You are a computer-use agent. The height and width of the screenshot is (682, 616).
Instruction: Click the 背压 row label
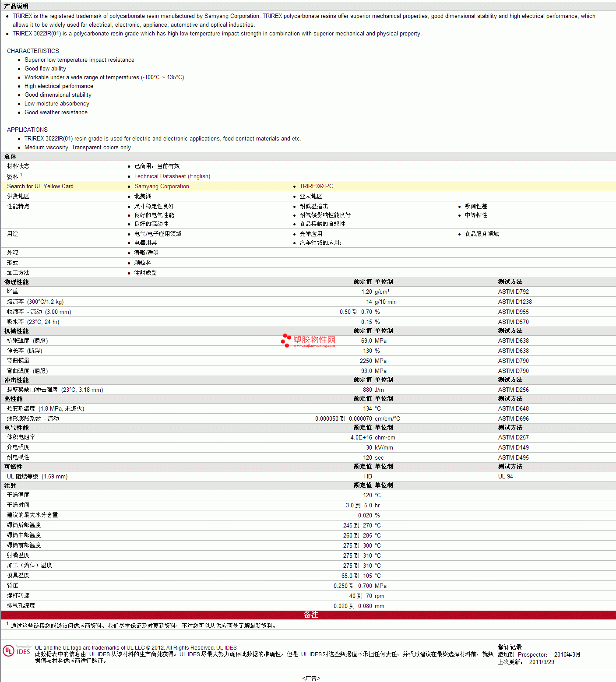pos(12,585)
